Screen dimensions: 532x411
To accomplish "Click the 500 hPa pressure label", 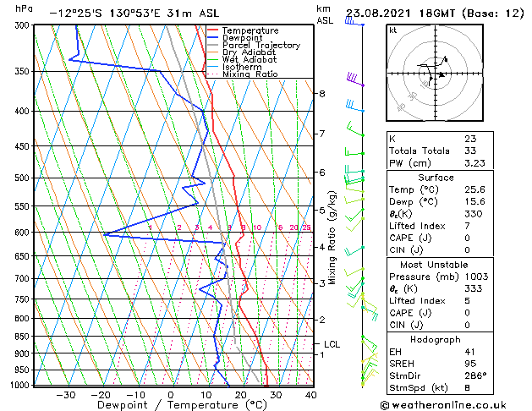I will 23,178.
